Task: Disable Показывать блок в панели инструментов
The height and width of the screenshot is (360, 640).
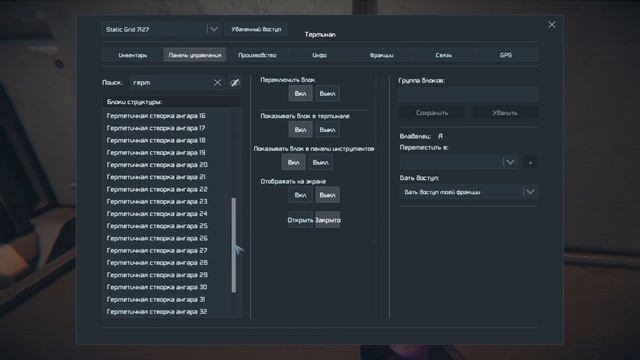Action: [320, 162]
